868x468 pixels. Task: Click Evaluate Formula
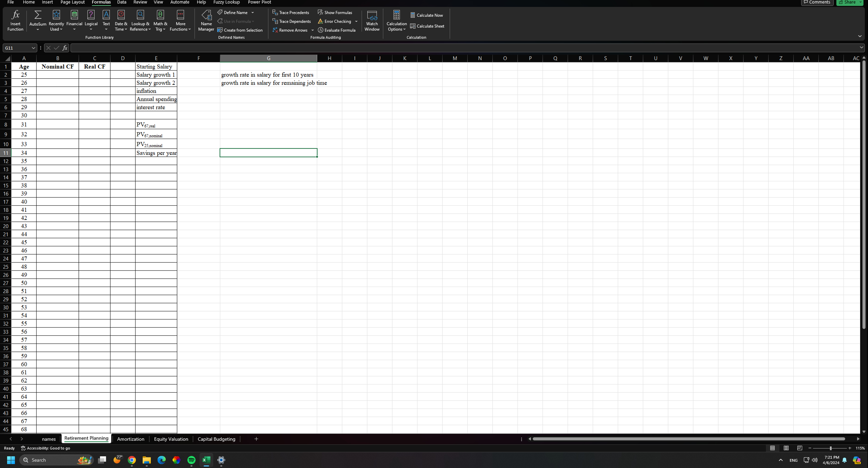point(337,30)
